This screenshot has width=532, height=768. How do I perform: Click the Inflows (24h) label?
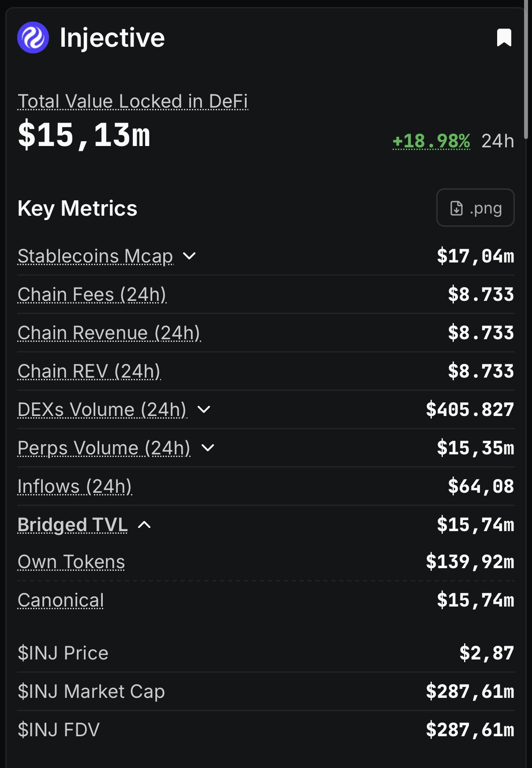75,486
